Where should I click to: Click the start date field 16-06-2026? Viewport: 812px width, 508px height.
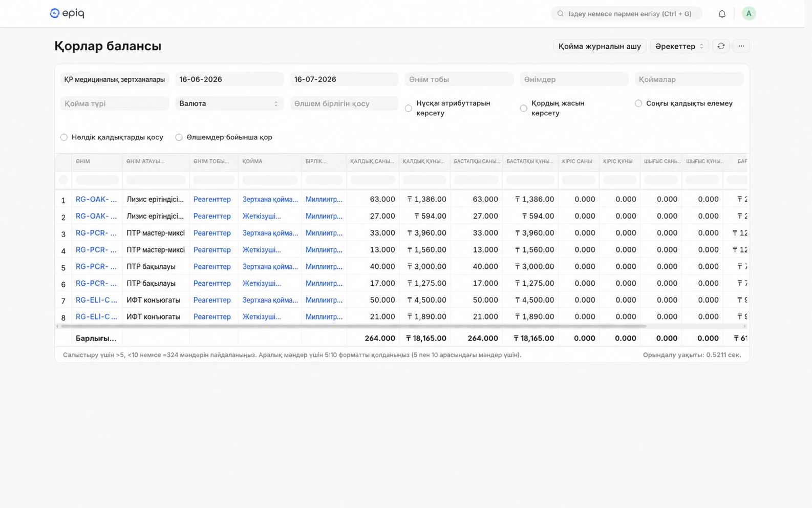pyautogui.click(x=229, y=79)
